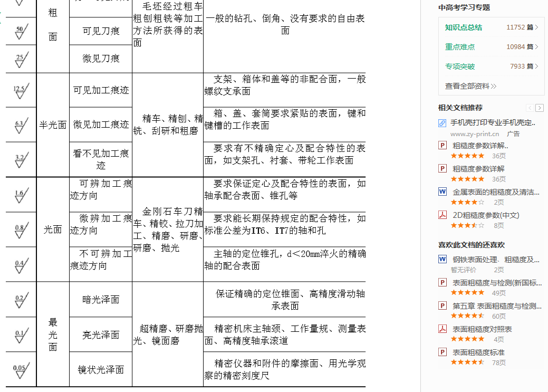Expand 查看全部资料 link
Screen dimensions: 548x392
coord(470,86)
